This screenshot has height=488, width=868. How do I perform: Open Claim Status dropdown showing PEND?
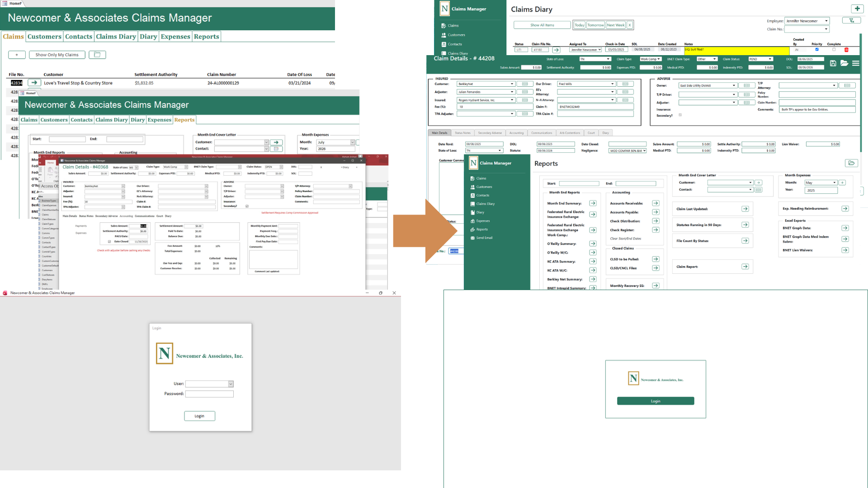pyautogui.click(x=770, y=59)
